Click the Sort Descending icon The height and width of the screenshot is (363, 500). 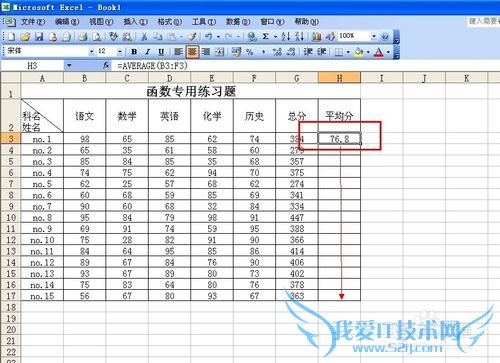coord(299,36)
